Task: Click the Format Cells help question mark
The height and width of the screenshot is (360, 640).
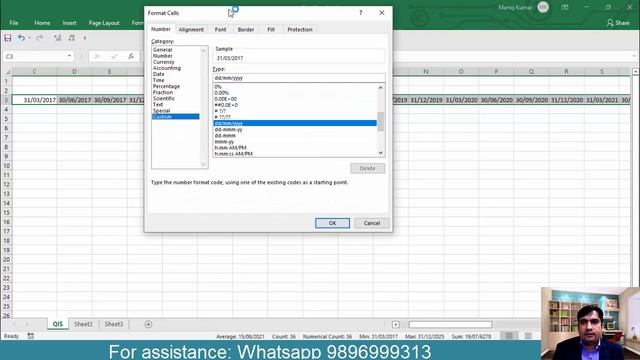Action: click(x=361, y=13)
